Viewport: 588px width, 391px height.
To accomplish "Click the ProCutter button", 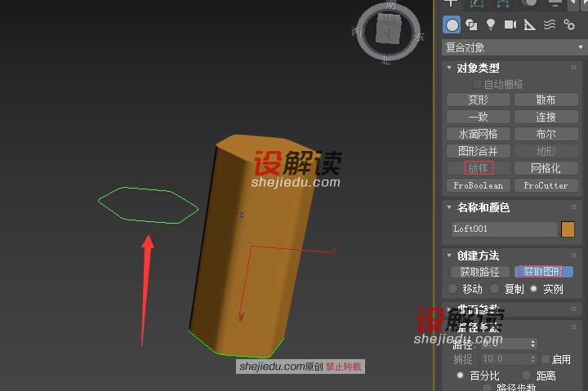I will tap(546, 185).
